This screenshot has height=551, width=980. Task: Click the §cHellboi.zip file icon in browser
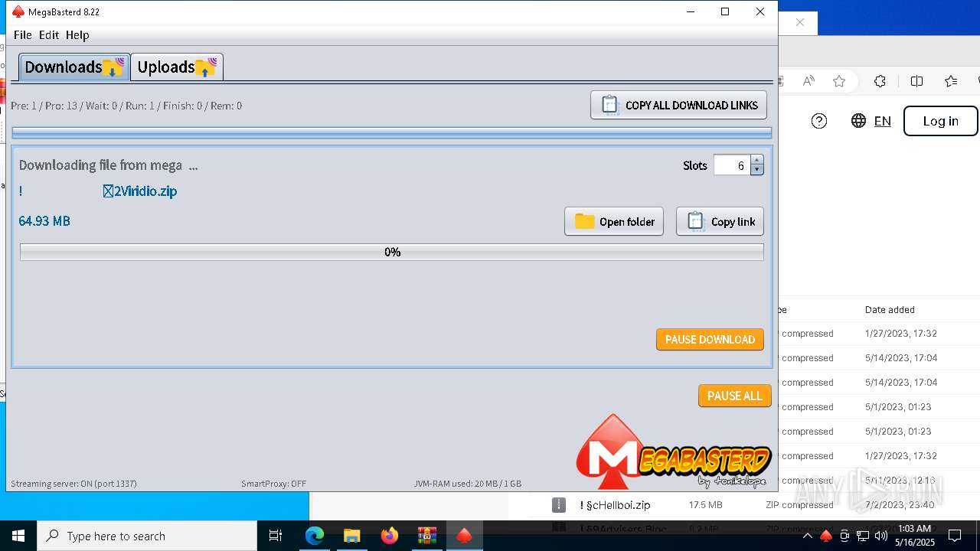[559, 505]
